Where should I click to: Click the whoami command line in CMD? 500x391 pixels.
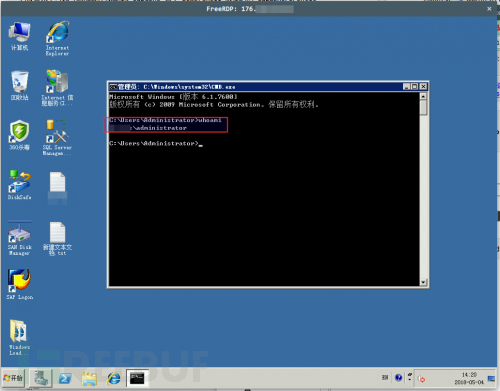pos(165,120)
